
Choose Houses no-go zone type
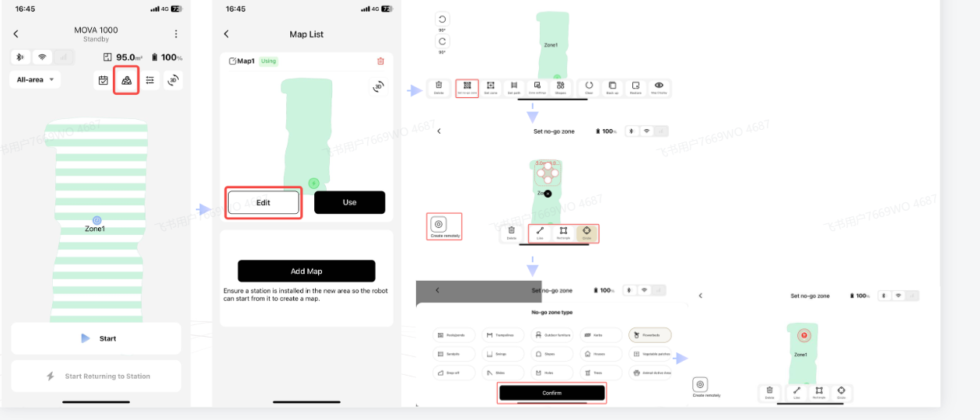[600, 354]
